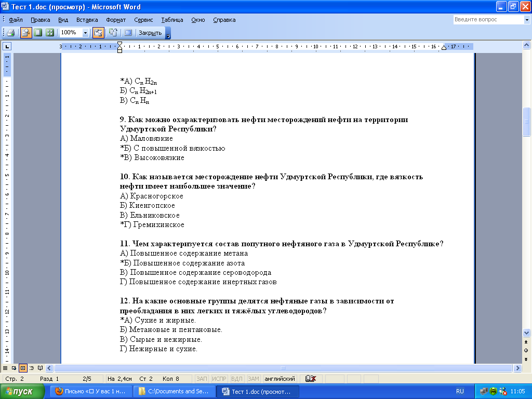Image resolution: width=532 pixels, height=399 pixels.
Task: Click the Print icon in the preview toolbar
Action: pos(10,33)
